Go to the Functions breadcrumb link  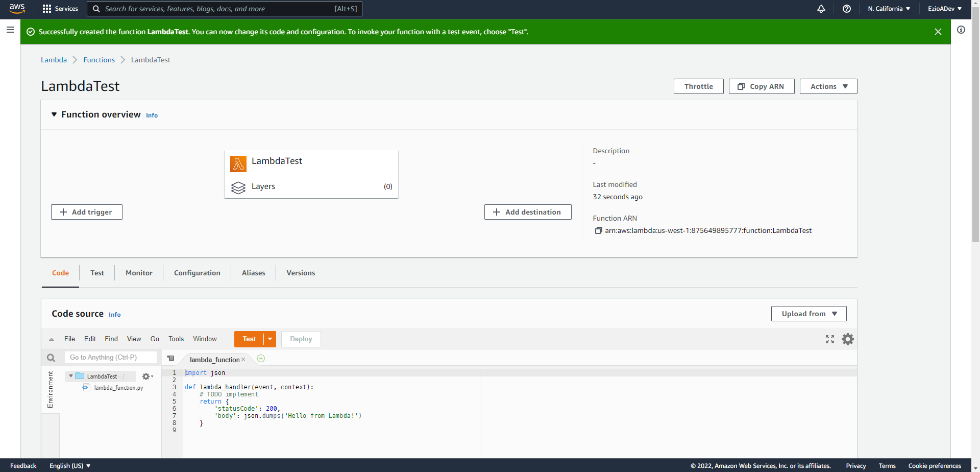(x=99, y=60)
